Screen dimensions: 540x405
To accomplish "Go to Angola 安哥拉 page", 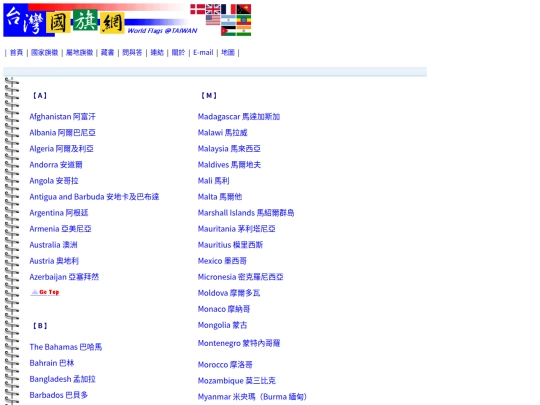I will coord(54,181).
